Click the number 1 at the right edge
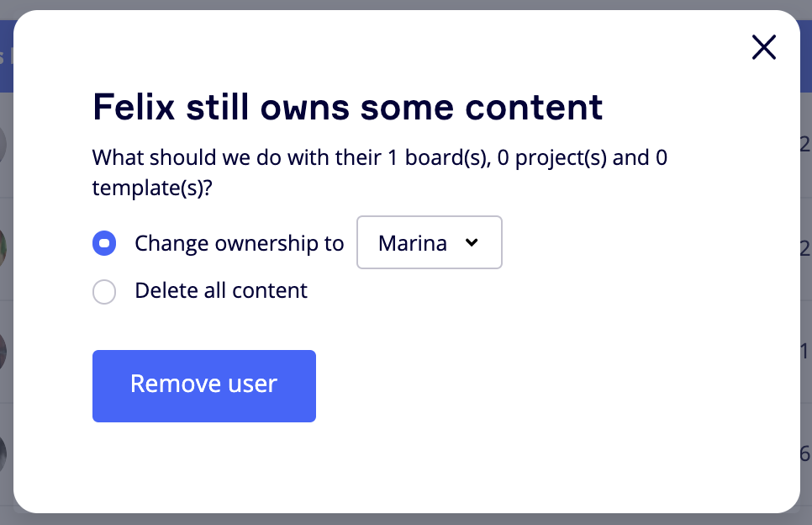This screenshot has height=525, width=812. click(x=805, y=352)
